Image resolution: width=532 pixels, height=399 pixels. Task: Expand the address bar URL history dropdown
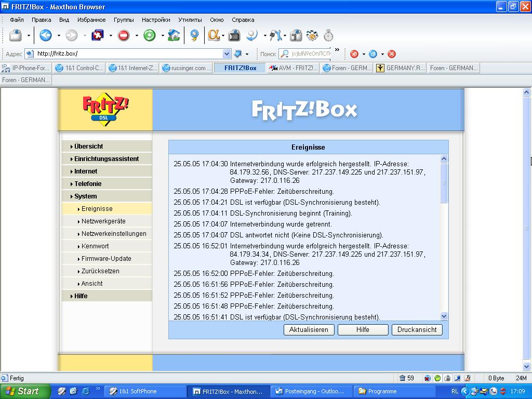[227, 54]
